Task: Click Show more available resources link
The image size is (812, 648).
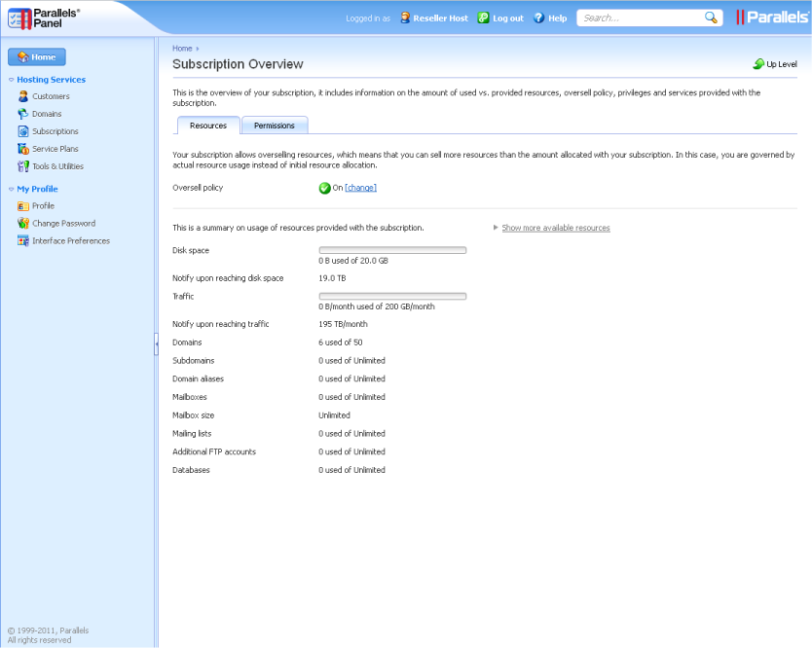Action: (556, 228)
